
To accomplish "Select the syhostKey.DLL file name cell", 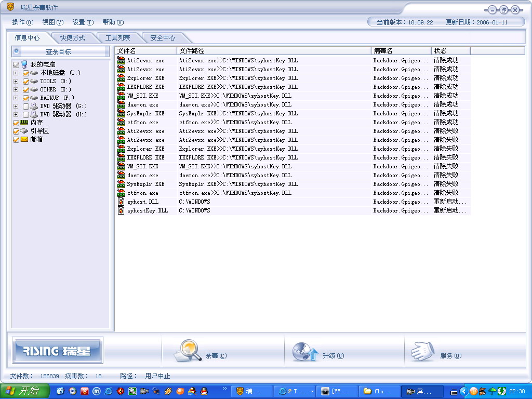I will pyautogui.click(x=147, y=211).
